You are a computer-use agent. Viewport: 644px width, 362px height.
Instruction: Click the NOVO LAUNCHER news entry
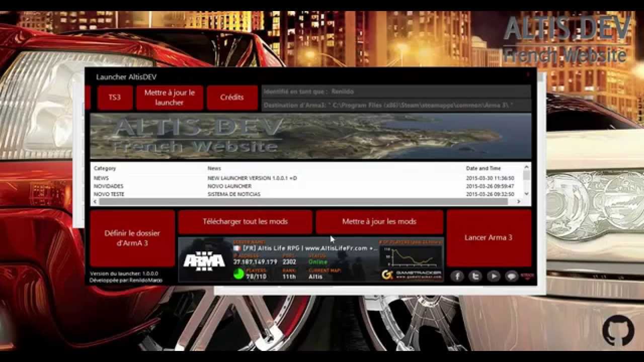coord(229,186)
